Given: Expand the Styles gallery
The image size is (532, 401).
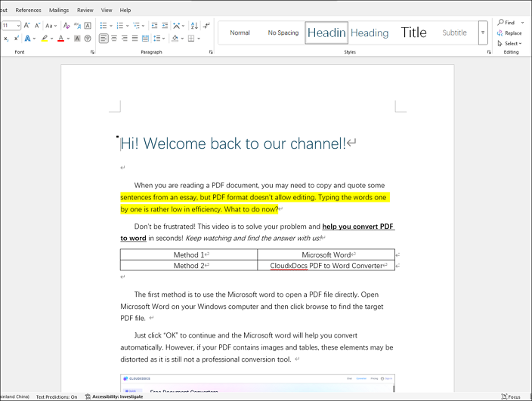Looking at the screenshot, I should pos(483,32).
